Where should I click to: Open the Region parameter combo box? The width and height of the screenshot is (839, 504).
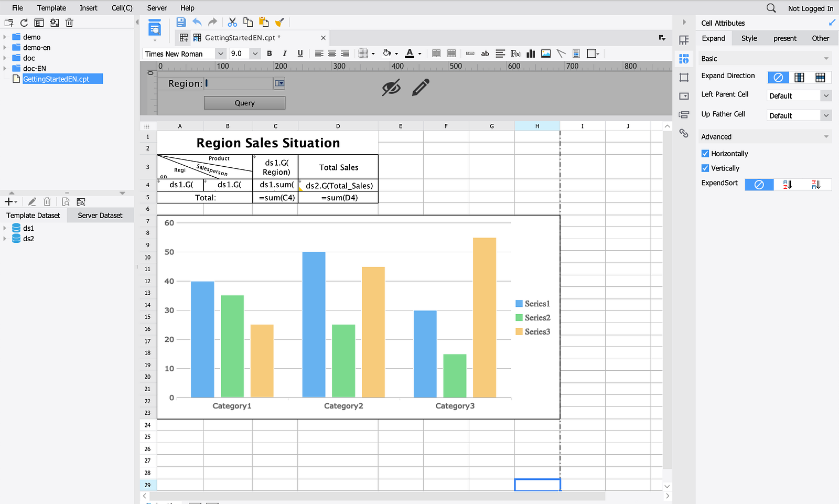(279, 83)
